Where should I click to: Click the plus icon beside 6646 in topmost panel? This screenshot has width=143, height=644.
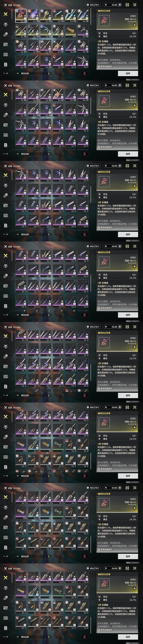(120, 5)
